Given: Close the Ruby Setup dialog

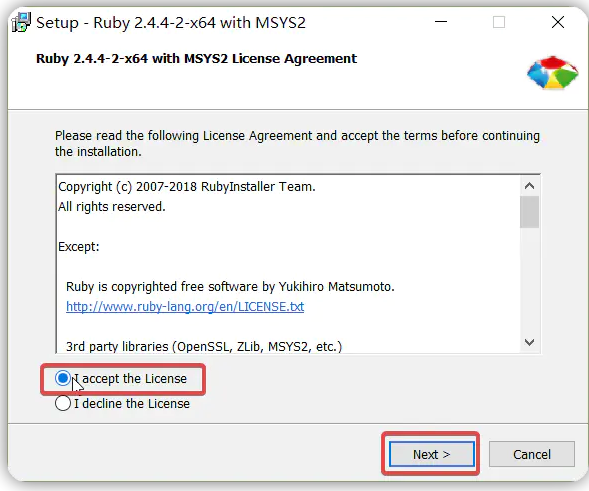Looking at the screenshot, I should coord(558,22).
